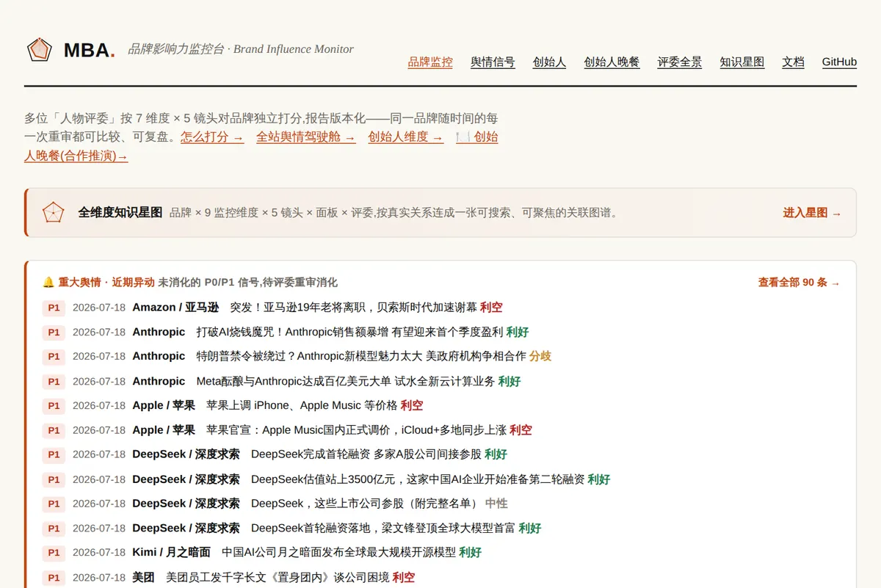Image resolution: width=881 pixels, height=588 pixels.
Task: Click 利好 tag on Meta酝酿 row
Action: 509,381
